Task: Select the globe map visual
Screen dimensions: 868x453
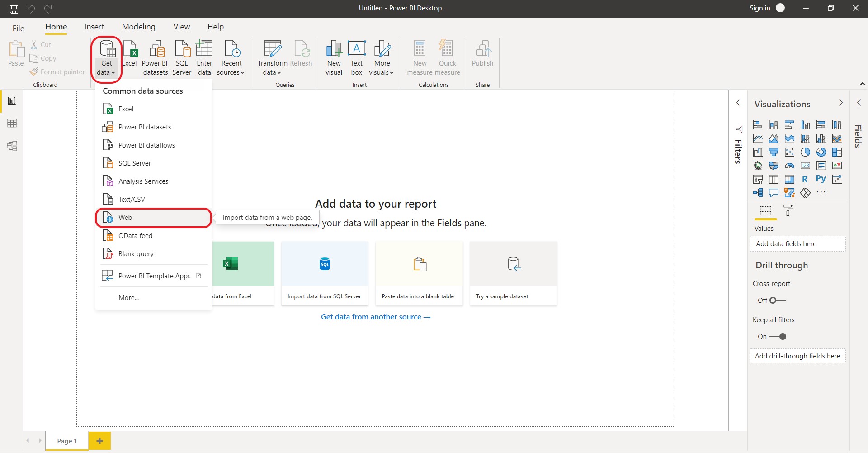Action: 758,166
